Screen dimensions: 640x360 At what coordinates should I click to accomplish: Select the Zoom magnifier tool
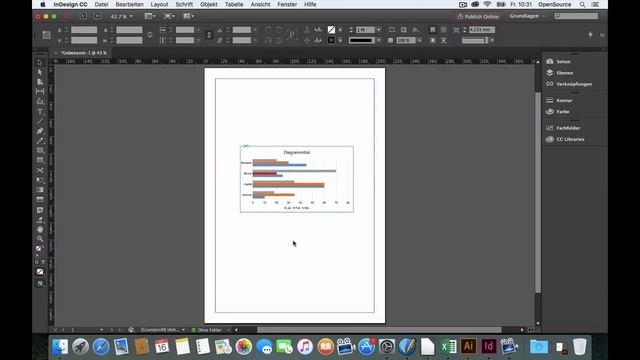pyautogui.click(x=40, y=239)
